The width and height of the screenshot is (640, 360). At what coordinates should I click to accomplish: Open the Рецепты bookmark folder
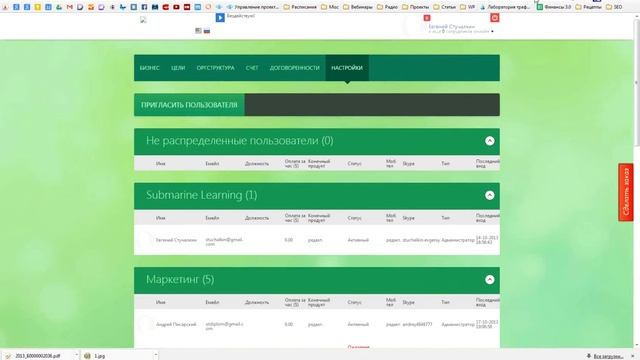588,7
